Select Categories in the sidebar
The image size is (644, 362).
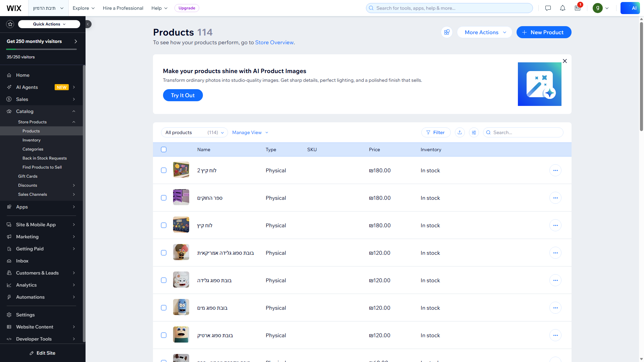[x=33, y=149]
